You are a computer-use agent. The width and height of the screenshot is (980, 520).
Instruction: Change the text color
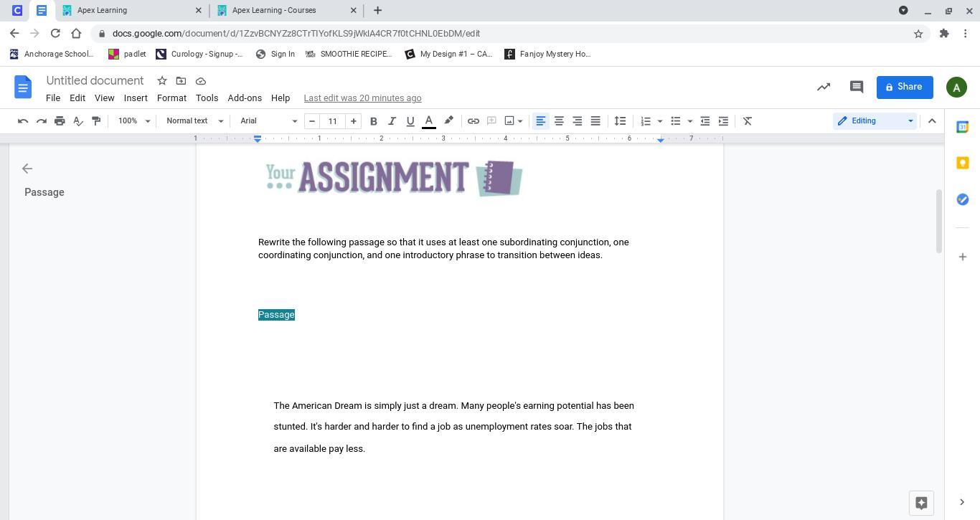(x=429, y=121)
